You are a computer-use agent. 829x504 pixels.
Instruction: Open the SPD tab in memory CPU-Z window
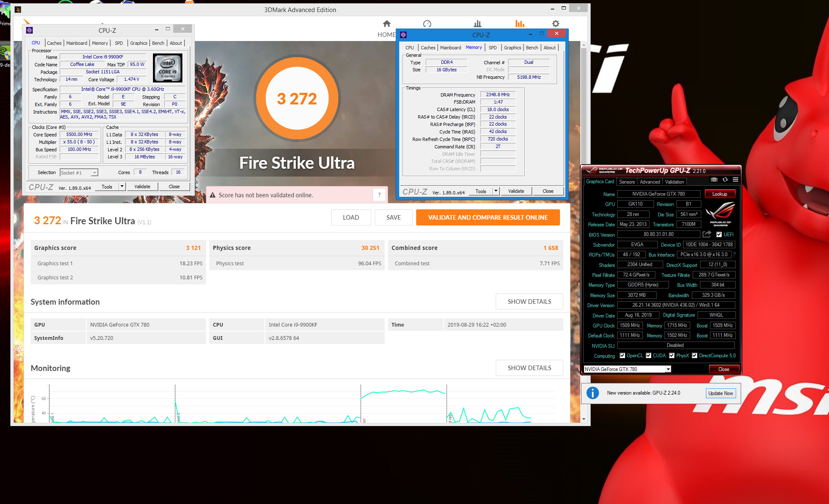[493, 48]
